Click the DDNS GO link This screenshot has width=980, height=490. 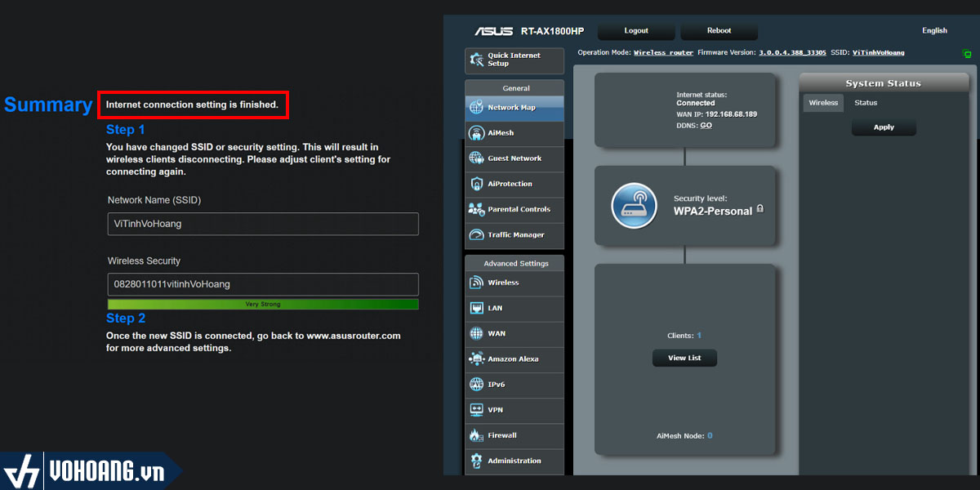(x=706, y=126)
